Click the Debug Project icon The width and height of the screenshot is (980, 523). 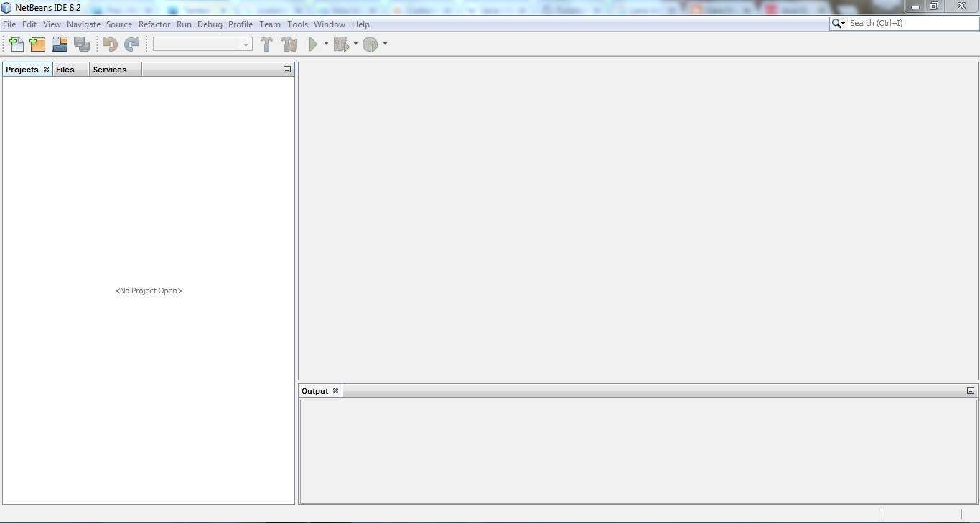341,44
